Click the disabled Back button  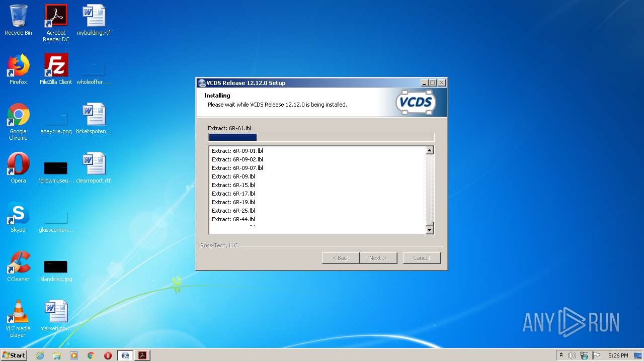(341, 258)
